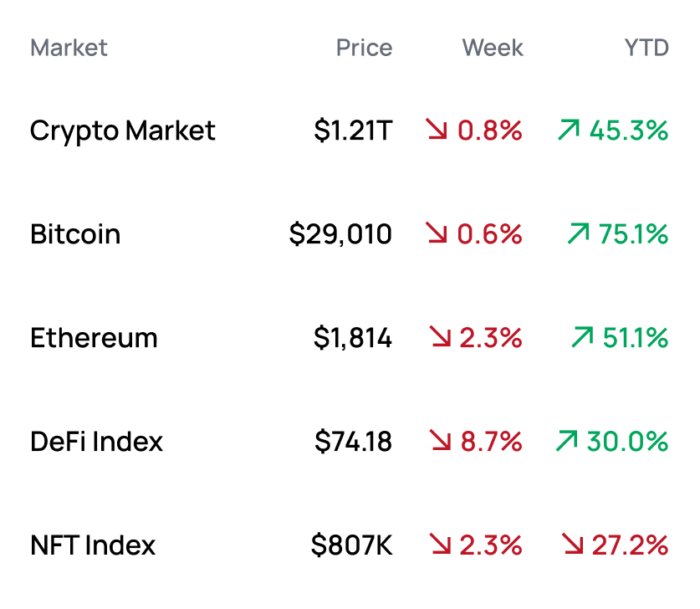Click the NFT Index weekly down arrow
The image size is (700, 609).
(x=441, y=545)
